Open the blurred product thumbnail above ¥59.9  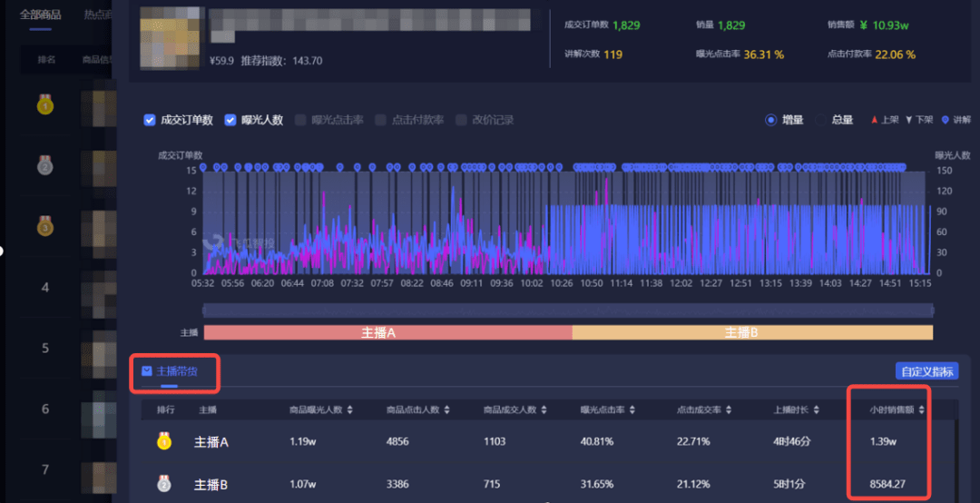[x=172, y=37]
